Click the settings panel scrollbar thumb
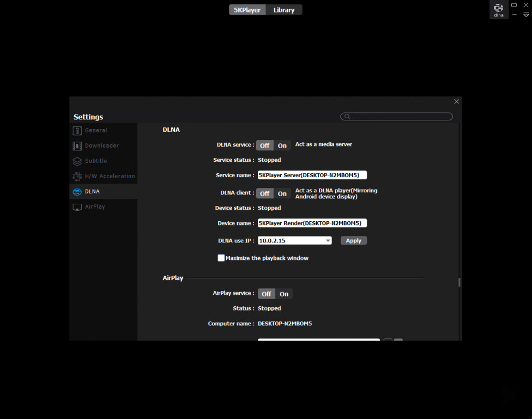 [x=460, y=282]
